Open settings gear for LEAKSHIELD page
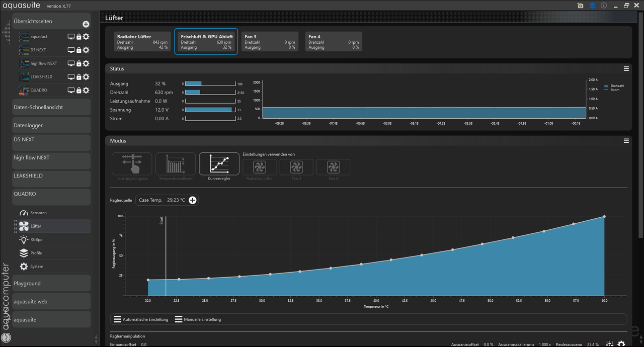Screen dimensions: 644x347 (86, 76)
